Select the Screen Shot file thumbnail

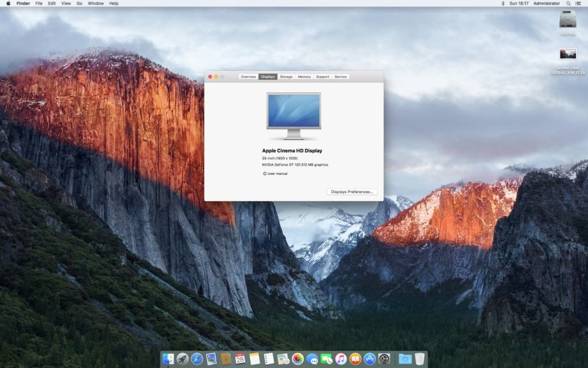568,54
